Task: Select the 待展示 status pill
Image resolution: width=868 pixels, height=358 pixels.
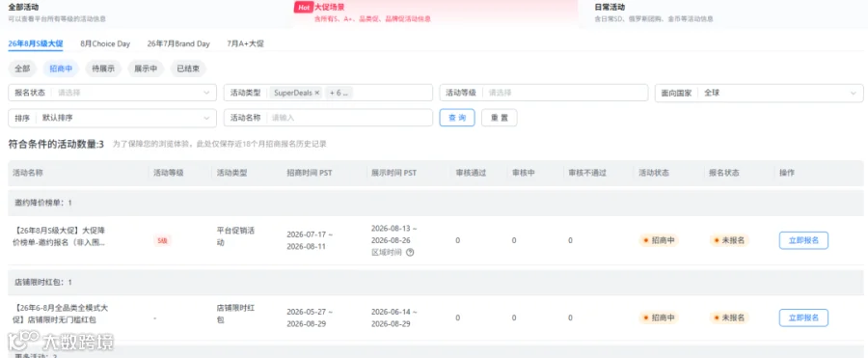Action: (x=103, y=69)
